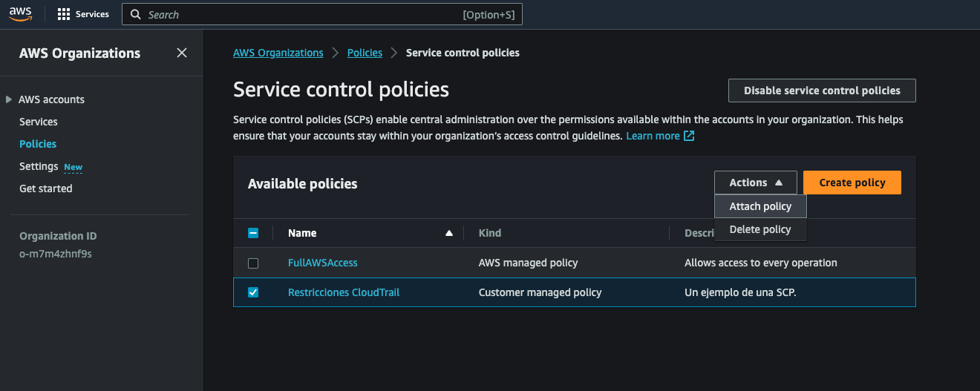Collapse the Actions dropdown

(x=755, y=183)
